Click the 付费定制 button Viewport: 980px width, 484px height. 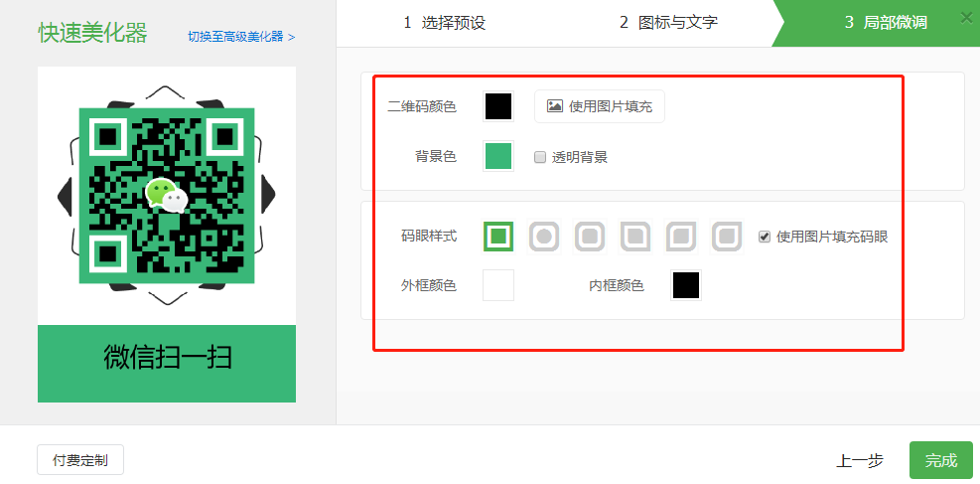(80, 460)
